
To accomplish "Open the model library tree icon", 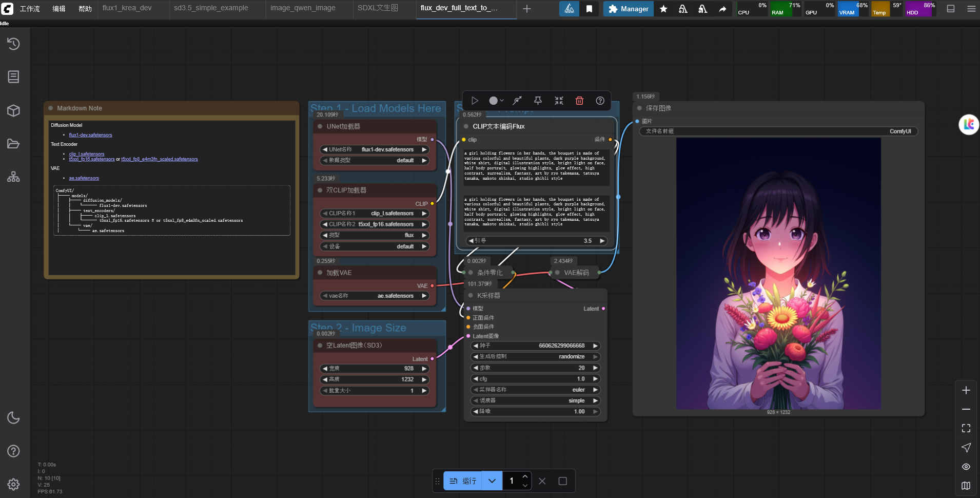I will coord(13,177).
